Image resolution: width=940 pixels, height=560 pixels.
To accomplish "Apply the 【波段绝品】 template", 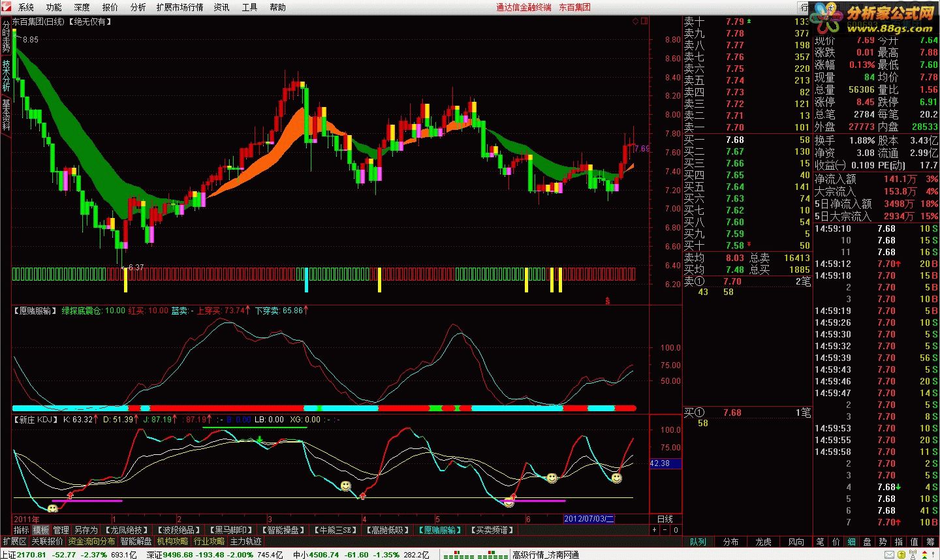I will click(x=179, y=530).
